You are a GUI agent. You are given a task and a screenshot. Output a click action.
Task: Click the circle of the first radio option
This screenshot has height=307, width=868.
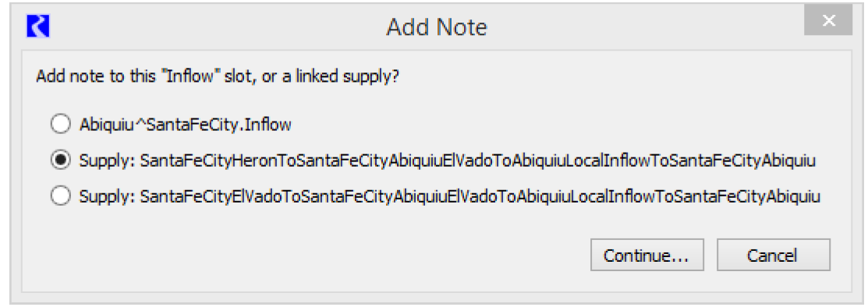pyautogui.click(x=60, y=125)
